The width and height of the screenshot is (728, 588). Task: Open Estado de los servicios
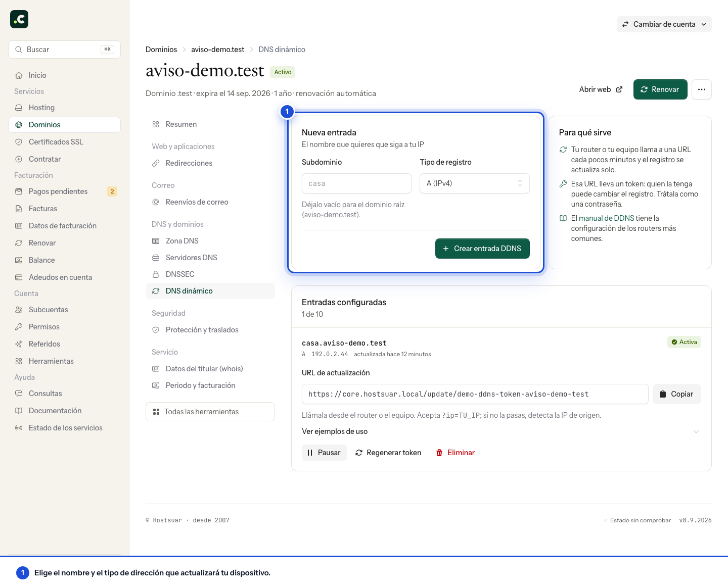pyautogui.click(x=64, y=428)
